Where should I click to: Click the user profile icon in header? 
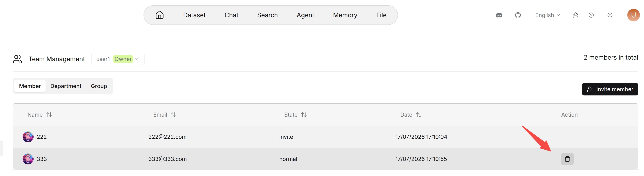click(575, 15)
